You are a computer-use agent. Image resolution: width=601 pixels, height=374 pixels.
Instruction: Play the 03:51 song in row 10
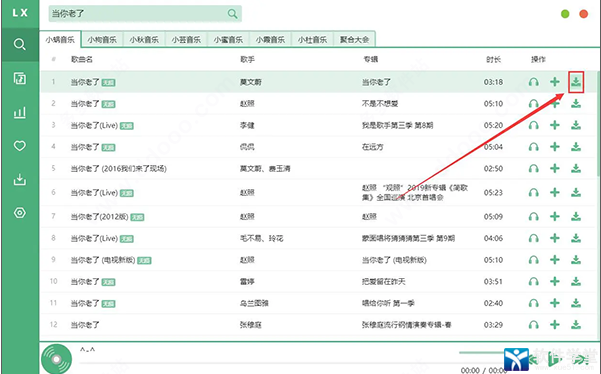[533, 281]
